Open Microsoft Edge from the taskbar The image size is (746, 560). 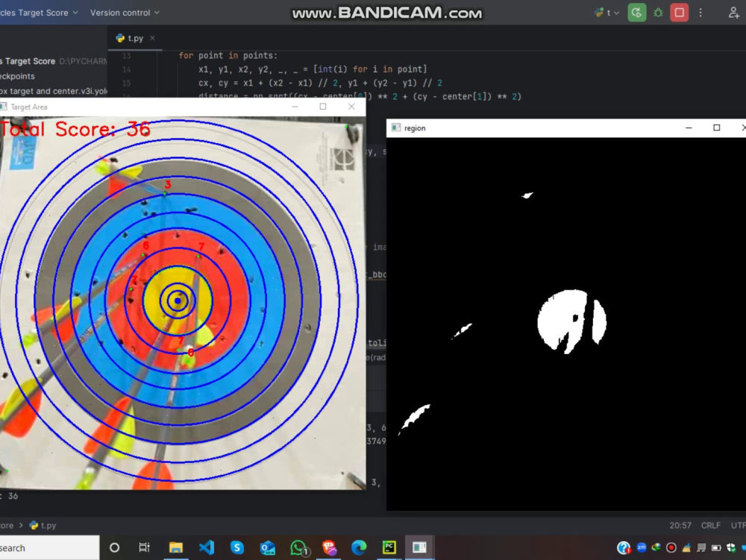point(359,547)
